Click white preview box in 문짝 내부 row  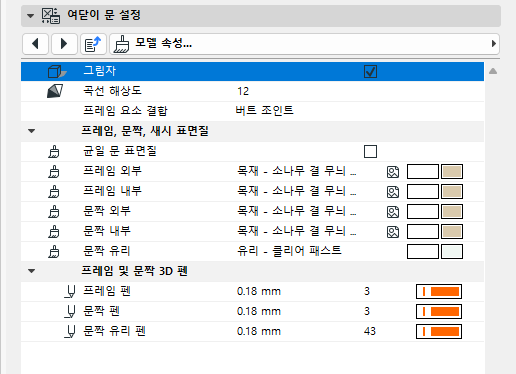423,232
